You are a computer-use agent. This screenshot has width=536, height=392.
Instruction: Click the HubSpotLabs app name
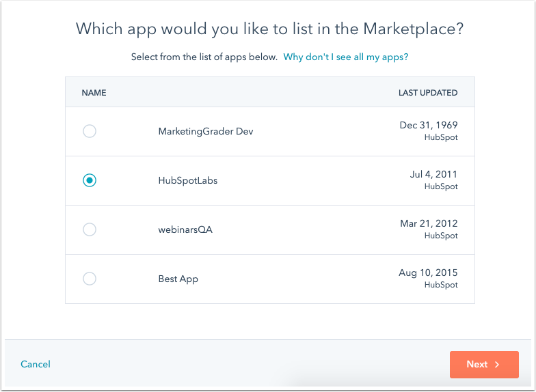pyautogui.click(x=188, y=180)
